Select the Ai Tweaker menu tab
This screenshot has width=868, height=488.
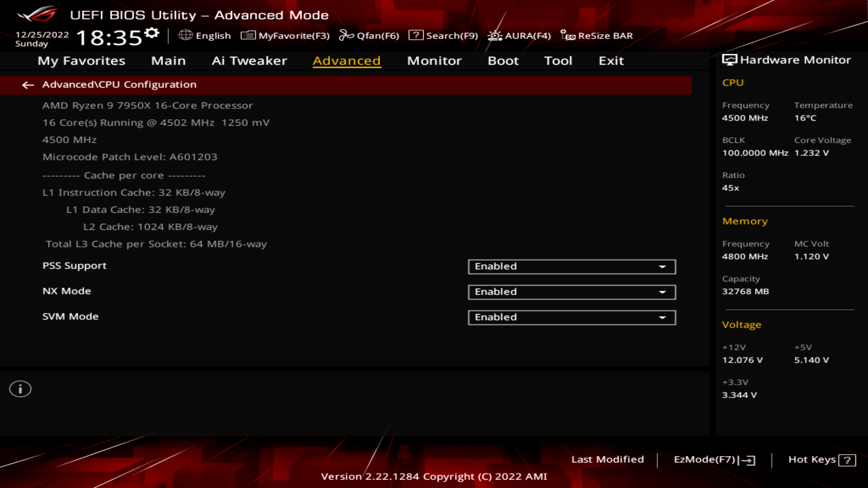pos(249,60)
